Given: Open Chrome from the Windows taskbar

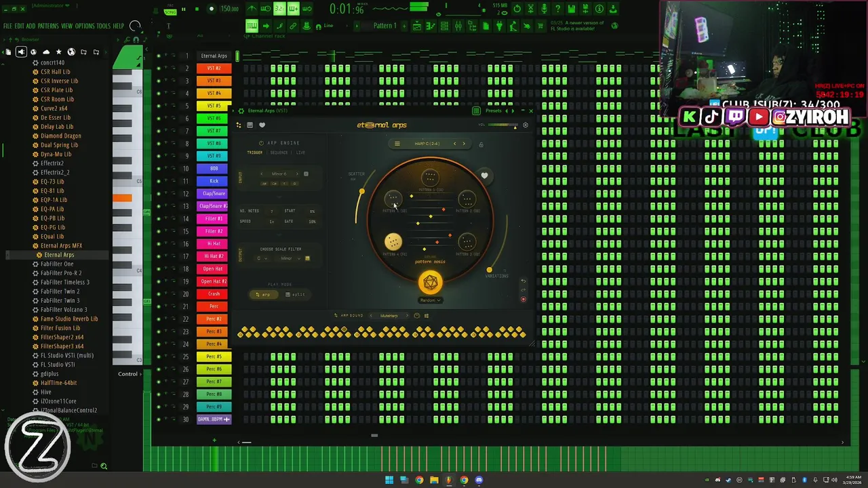Looking at the screenshot, I should pos(419,480).
